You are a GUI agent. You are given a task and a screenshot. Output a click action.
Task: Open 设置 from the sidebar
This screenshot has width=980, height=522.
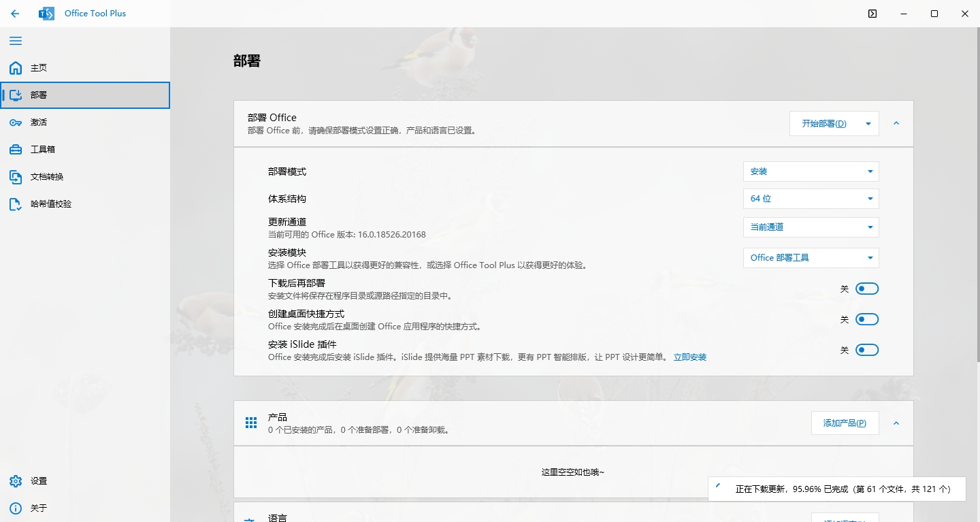pos(85,481)
